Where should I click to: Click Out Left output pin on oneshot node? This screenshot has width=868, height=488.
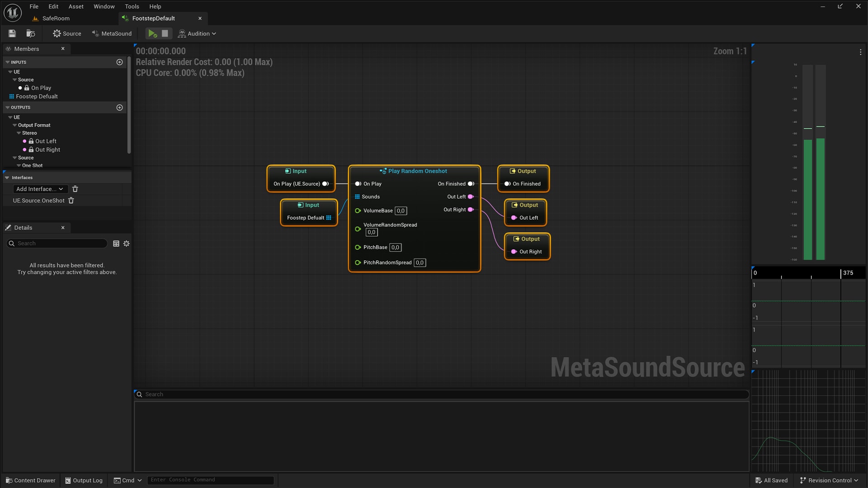(x=471, y=197)
